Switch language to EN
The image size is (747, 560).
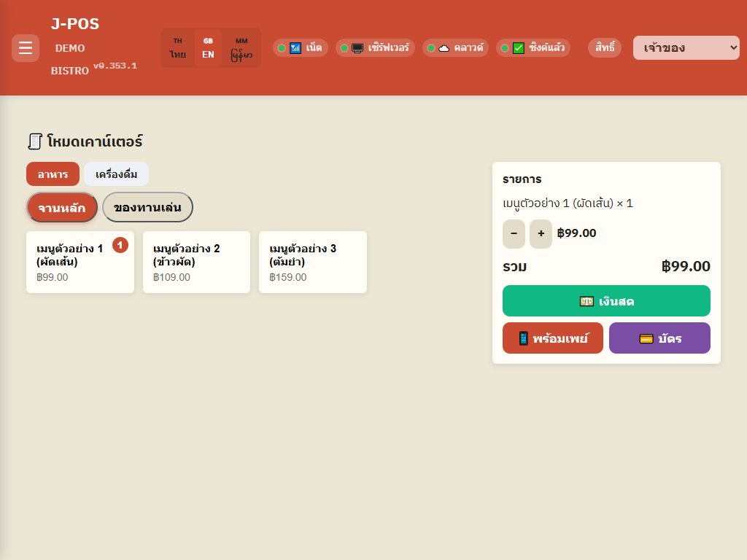pyautogui.click(x=208, y=48)
